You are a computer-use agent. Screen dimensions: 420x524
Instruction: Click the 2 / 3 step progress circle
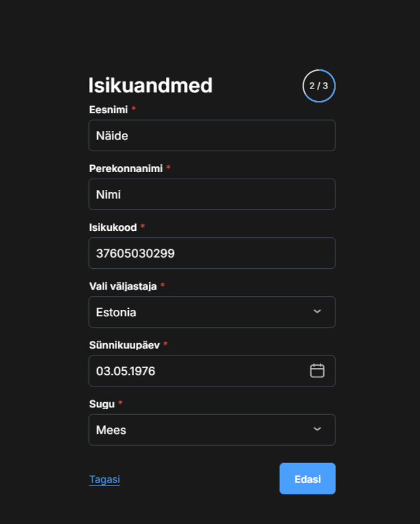coord(319,86)
